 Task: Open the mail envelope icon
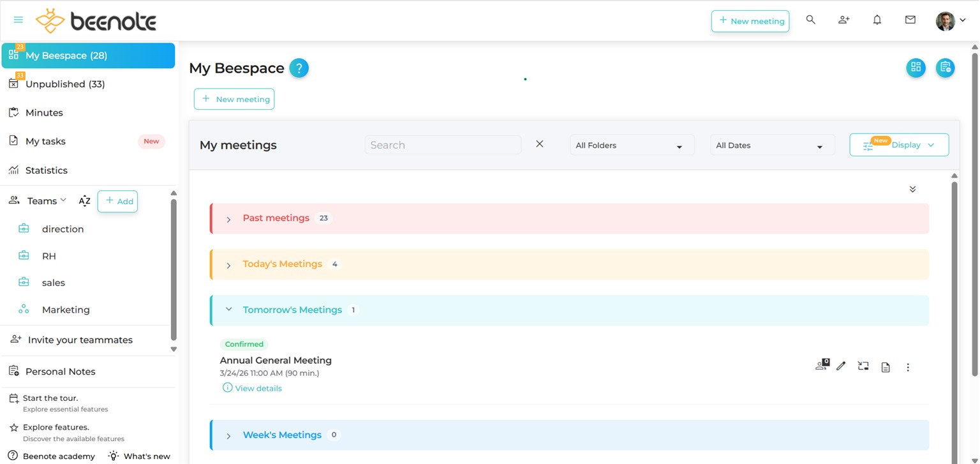[x=910, y=20]
